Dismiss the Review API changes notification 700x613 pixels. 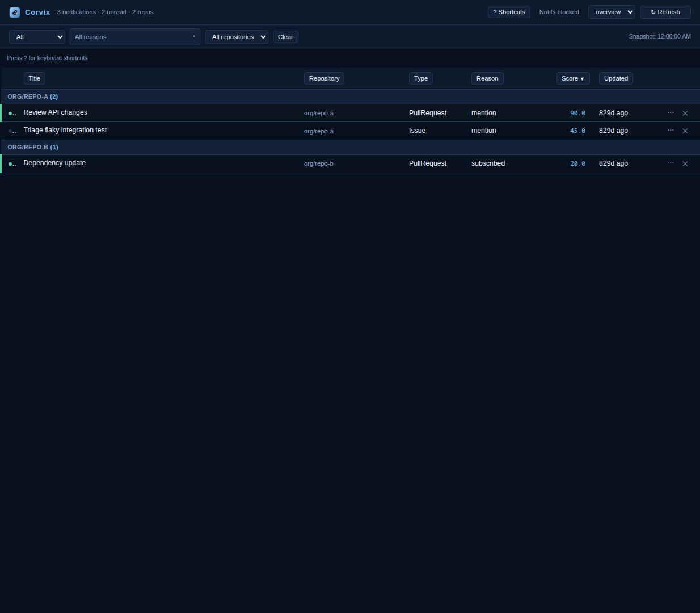point(685,114)
